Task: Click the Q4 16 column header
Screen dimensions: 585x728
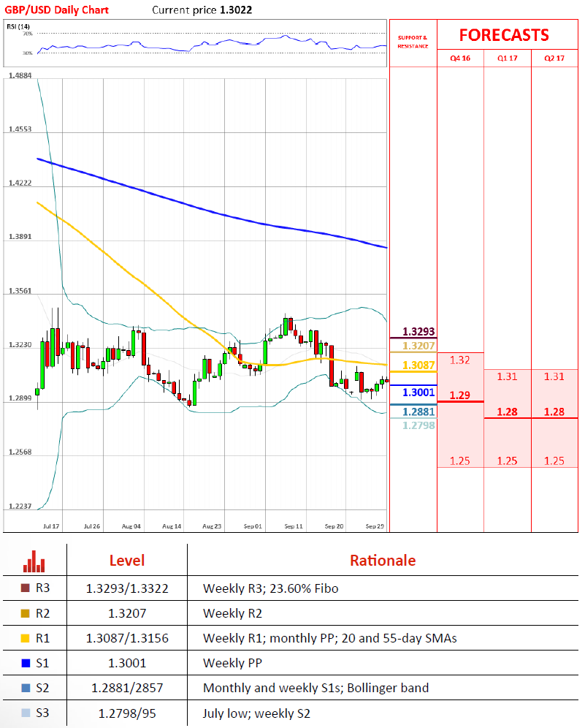Action: pyautogui.click(x=460, y=58)
